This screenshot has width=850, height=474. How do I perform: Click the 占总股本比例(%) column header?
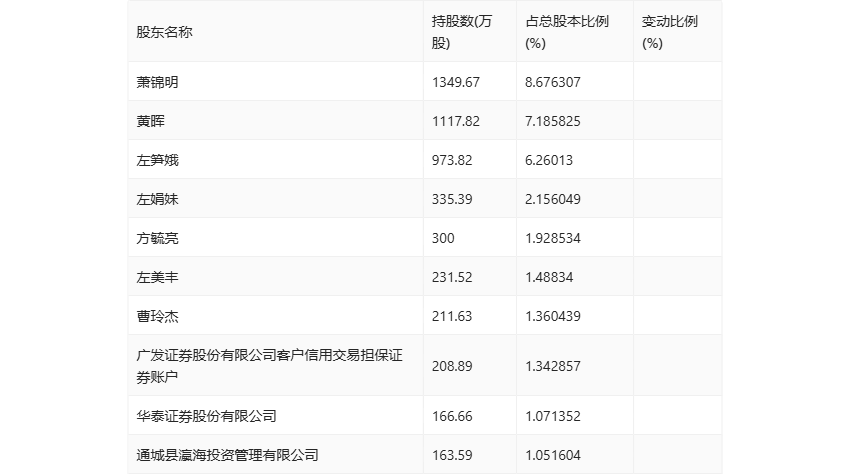(x=567, y=32)
